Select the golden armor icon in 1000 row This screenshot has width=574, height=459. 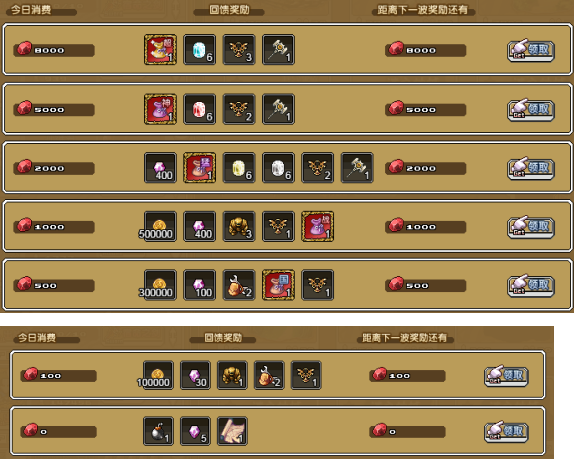(239, 226)
